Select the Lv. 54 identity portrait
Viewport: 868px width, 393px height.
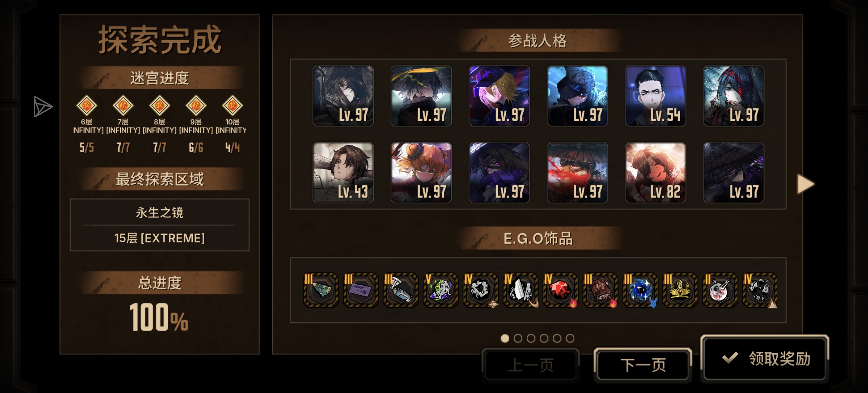click(x=655, y=96)
